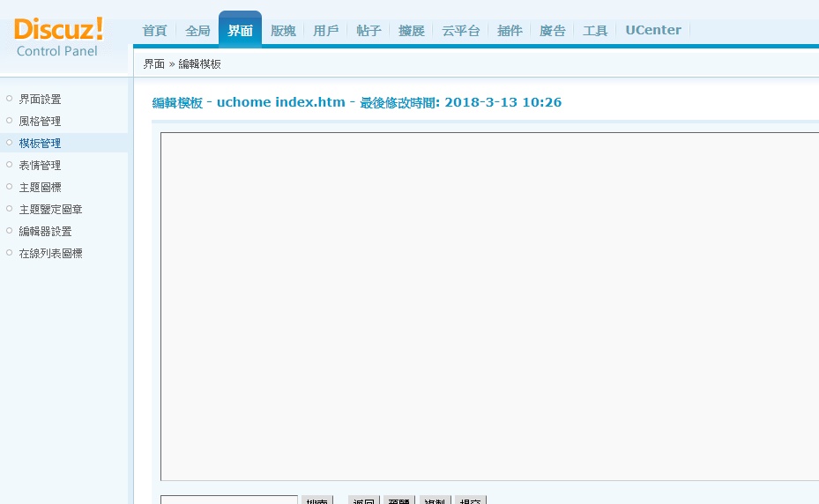819x504 pixels.
Task: Open 編輯器設置 from the left menu
Action: point(45,232)
